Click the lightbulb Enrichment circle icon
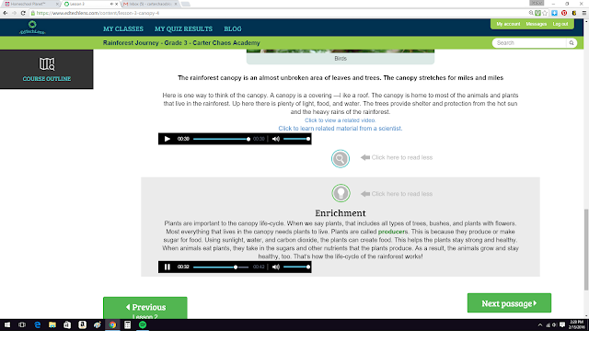 [x=341, y=193]
